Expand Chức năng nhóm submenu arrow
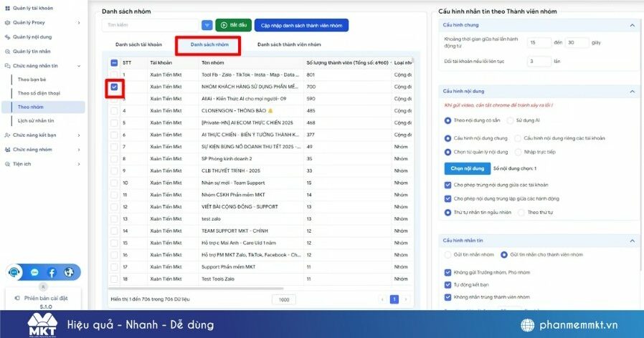This screenshot has width=644, height=338. point(79,150)
